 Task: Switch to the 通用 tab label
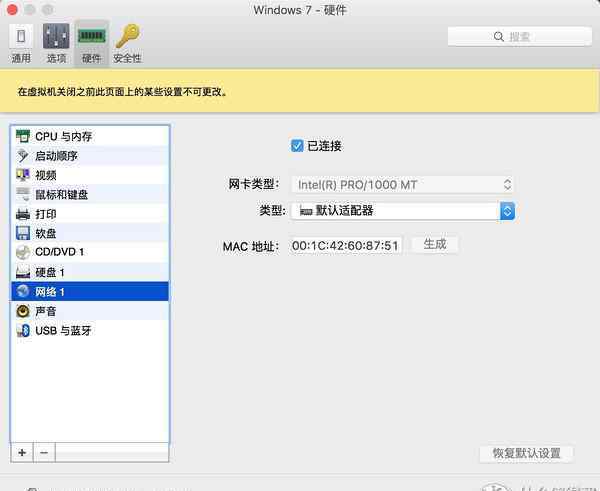pos(21,58)
